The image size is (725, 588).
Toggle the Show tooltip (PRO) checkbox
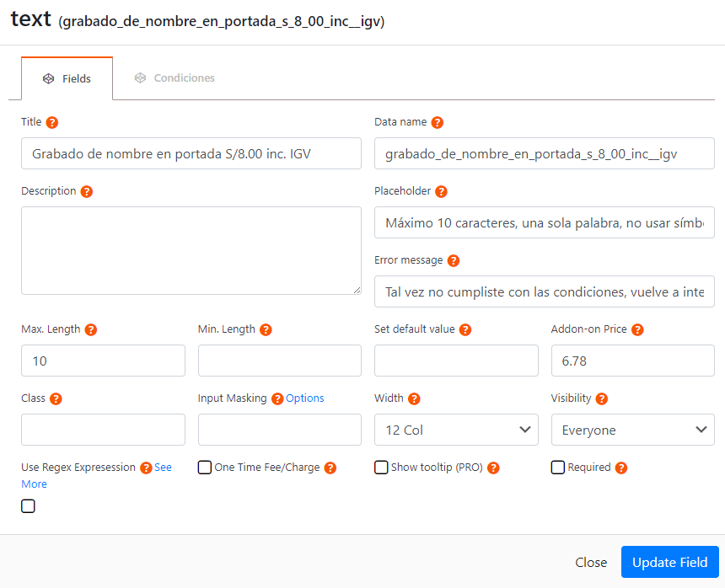[x=381, y=468]
